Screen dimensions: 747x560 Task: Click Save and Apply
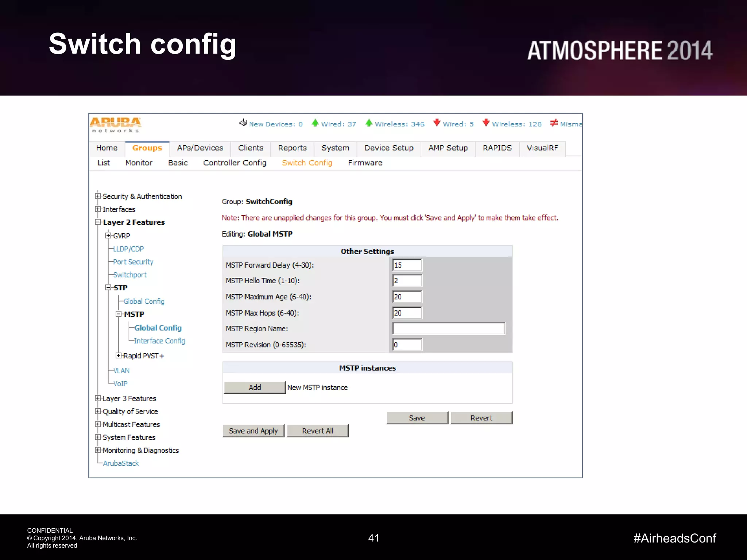point(253,431)
